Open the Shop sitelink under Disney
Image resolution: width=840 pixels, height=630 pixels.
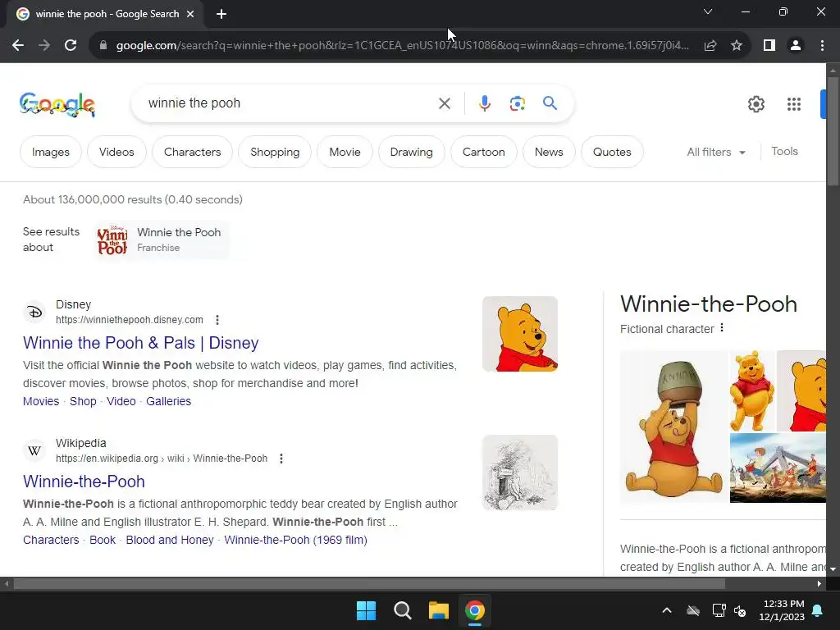[83, 401]
